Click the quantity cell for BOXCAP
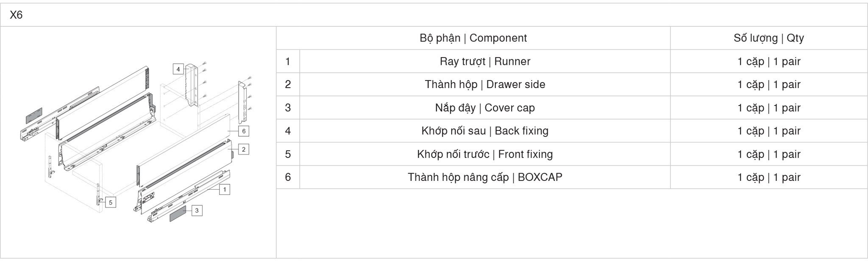Image resolution: width=868 pixels, height=263 pixels. pos(769,177)
